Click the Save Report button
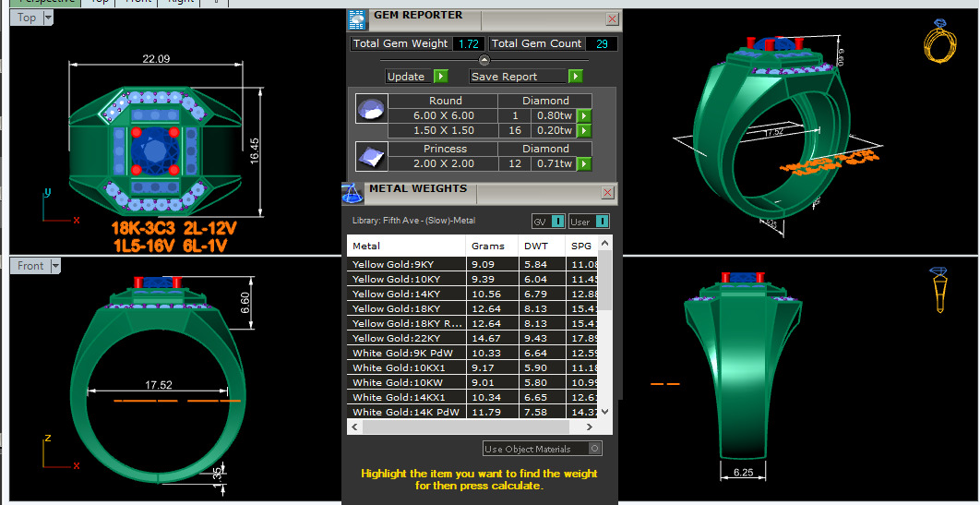Screen dimensions: 980x505 (x=518, y=77)
